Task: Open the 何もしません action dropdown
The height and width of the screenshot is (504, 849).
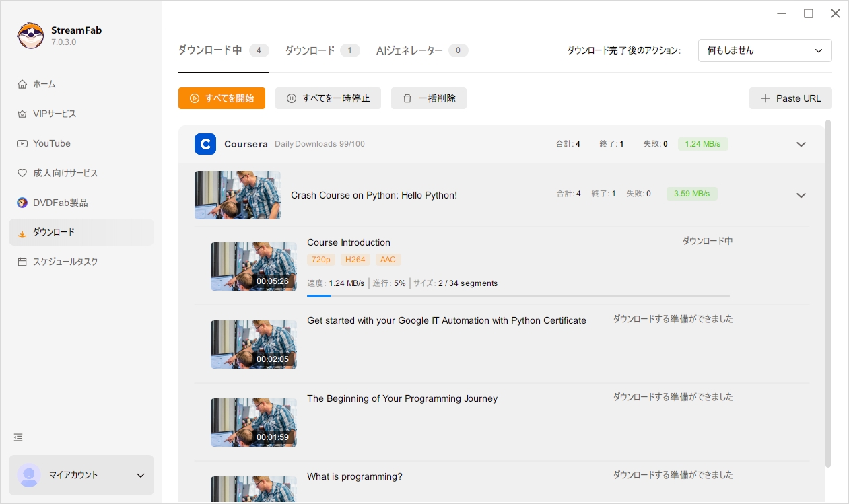Action: click(765, 50)
